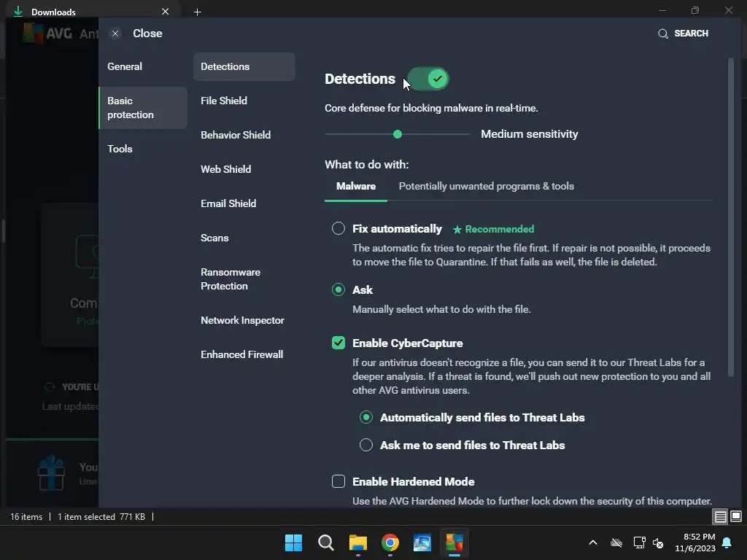Image resolution: width=747 pixels, height=560 pixels.
Task: Turn off the Detections toggle
Action: click(x=427, y=79)
